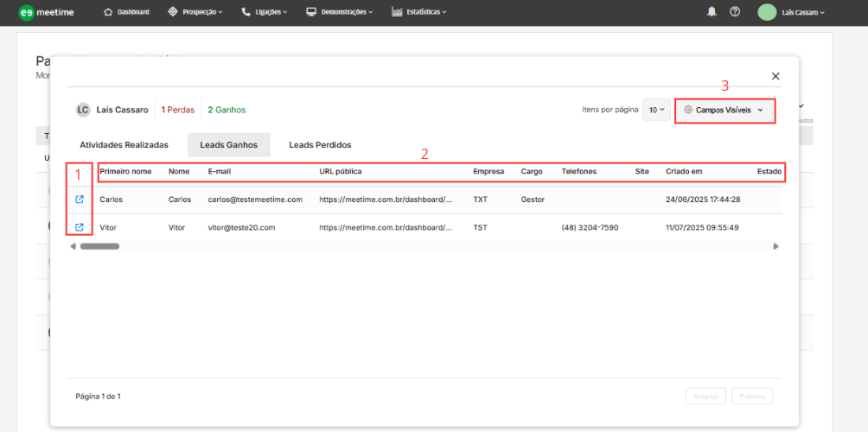This screenshot has height=432, width=868.
Task: Click the scrollbar left arrow
Action: click(73, 246)
